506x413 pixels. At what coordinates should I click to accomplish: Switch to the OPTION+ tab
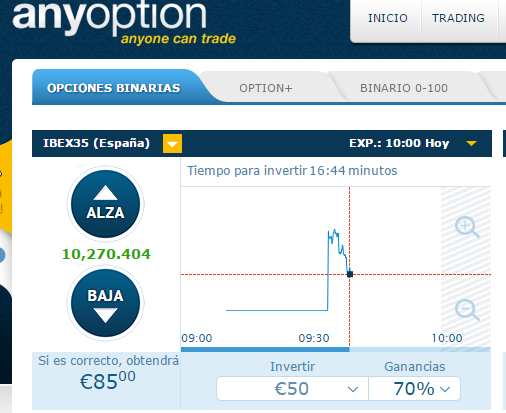pyautogui.click(x=266, y=88)
